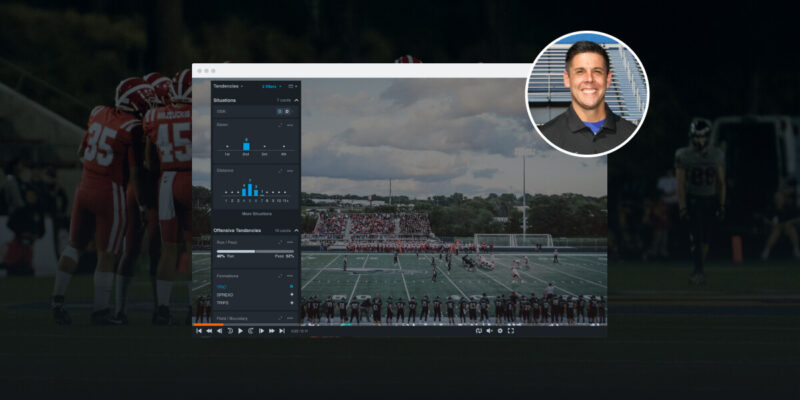
Task: Toggle the loop playback icon
Action: click(478, 330)
